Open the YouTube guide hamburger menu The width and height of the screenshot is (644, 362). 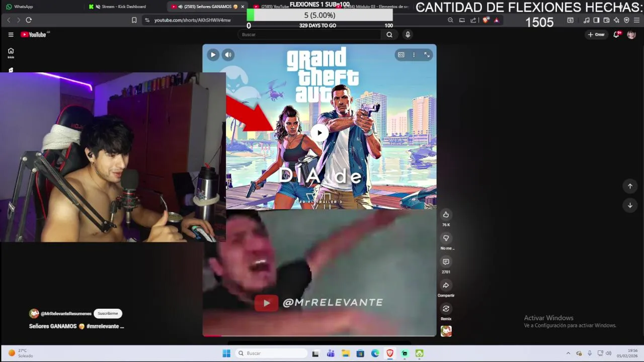coord(11,35)
